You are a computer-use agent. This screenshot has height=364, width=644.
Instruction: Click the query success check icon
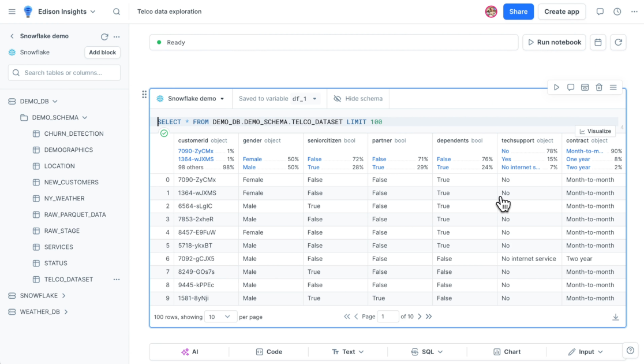(164, 133)
